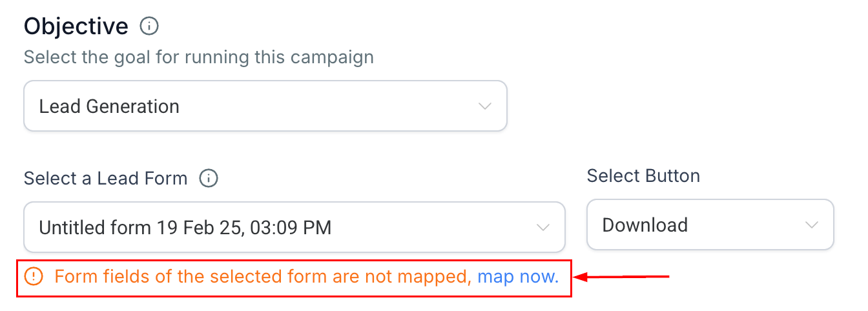Screen dimensions: 868x311
Task: Open the Objective dropdown
Action: pos(265,106)
